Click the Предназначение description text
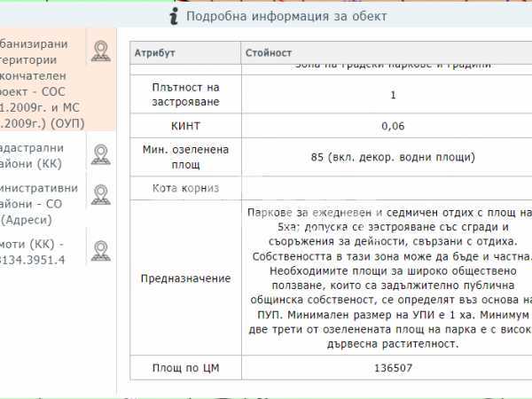The image size is (532, 399). [x=390, y=278]
